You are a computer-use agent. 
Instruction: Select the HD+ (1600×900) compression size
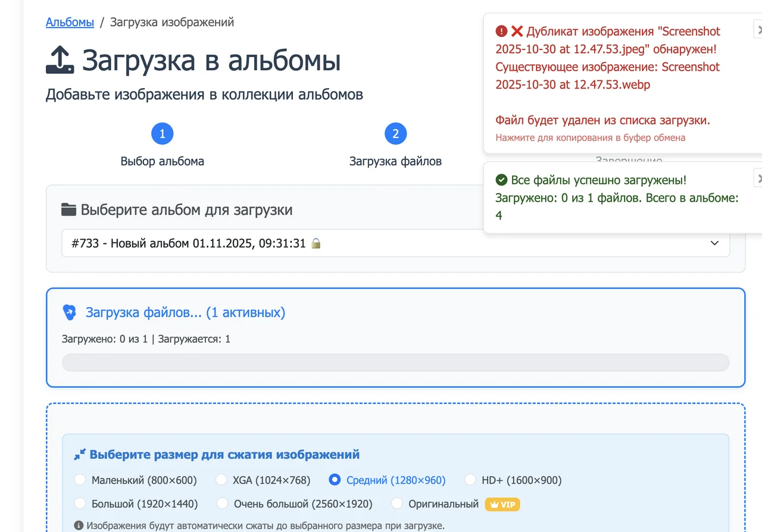click(470, 480)
